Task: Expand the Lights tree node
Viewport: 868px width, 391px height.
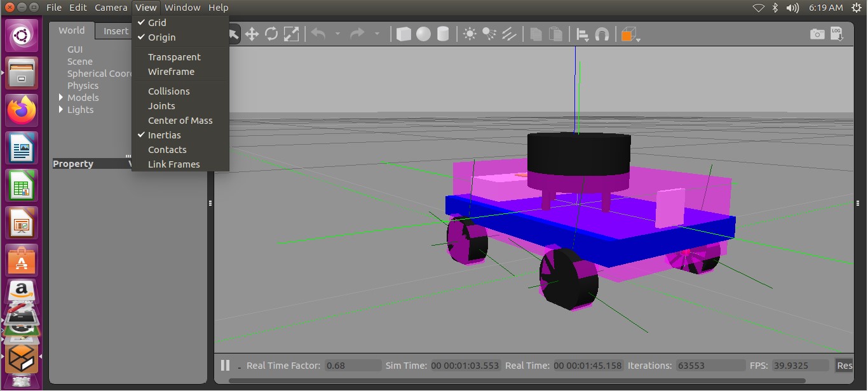Action: coord(61,110)
